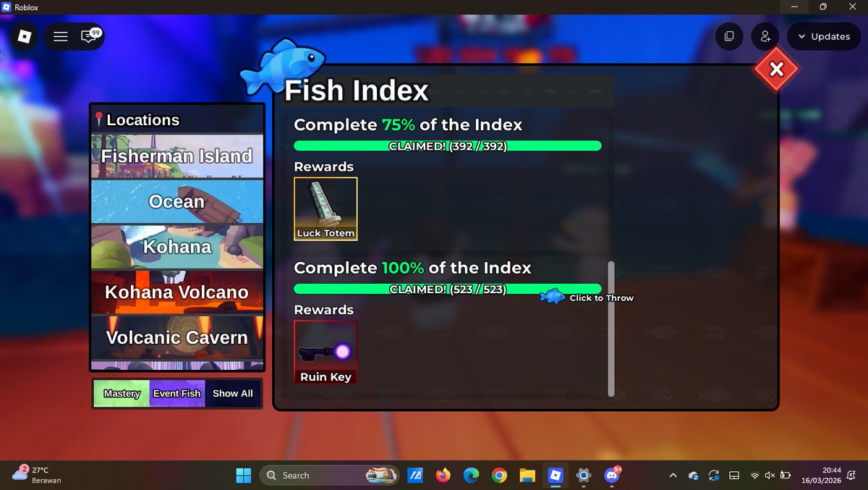Click the taskbar Search box
This screenshot has width=868, height=490.
pos(329,476)
